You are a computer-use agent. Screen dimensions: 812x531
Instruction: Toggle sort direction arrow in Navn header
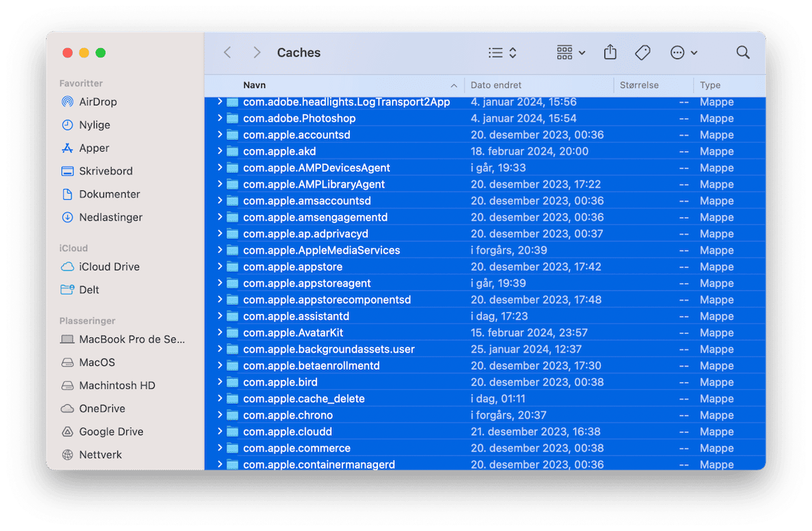(x=454, y=85)
